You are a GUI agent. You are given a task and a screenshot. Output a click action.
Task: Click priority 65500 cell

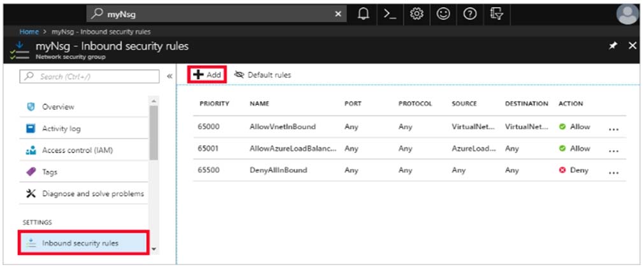210,170
